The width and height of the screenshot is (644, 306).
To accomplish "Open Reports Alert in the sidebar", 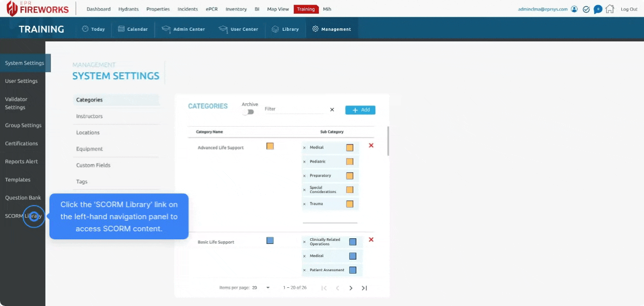I will click(x=21, y=162).
